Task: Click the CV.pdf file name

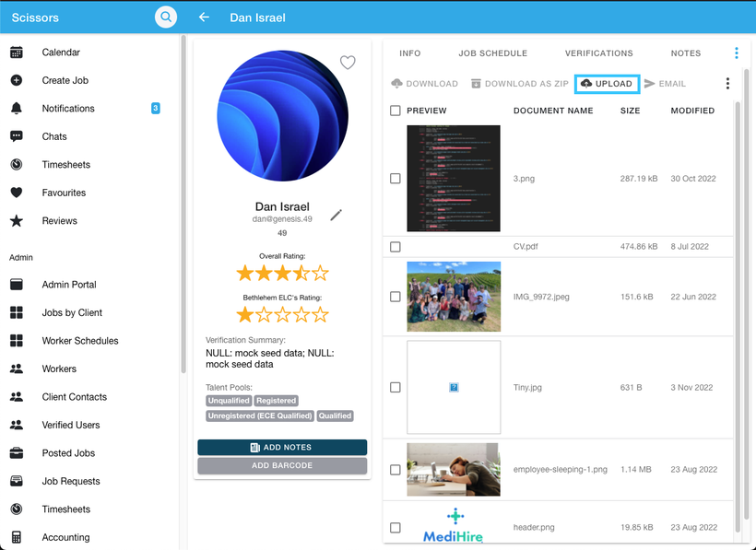Action: click(526, 247)
